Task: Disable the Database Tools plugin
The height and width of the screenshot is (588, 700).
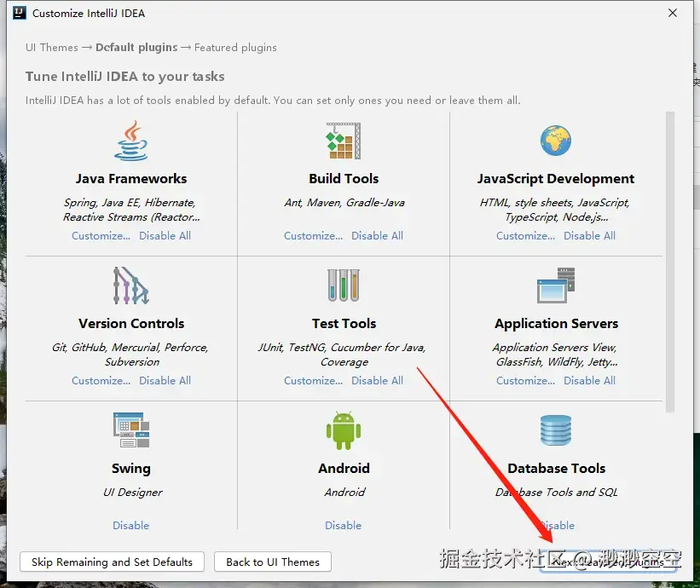Action: point(557,525)
